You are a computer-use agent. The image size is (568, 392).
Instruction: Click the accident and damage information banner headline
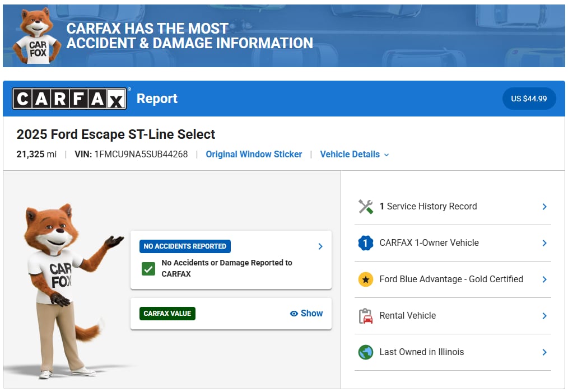tap(189, 36)
